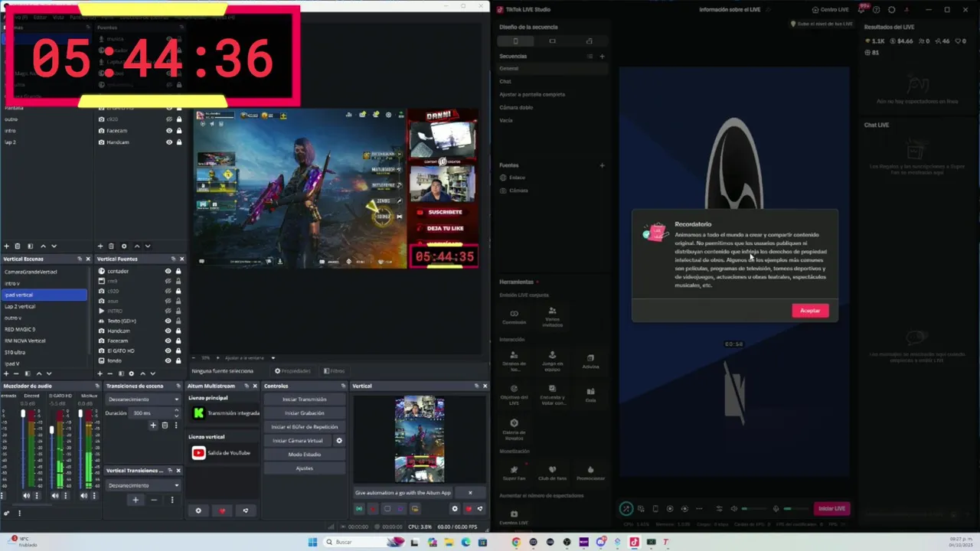This screenshot has height=551, width=980.
Task: Open the Desvanecimiento scene transition dropdown
Action: tap(144, 399)
